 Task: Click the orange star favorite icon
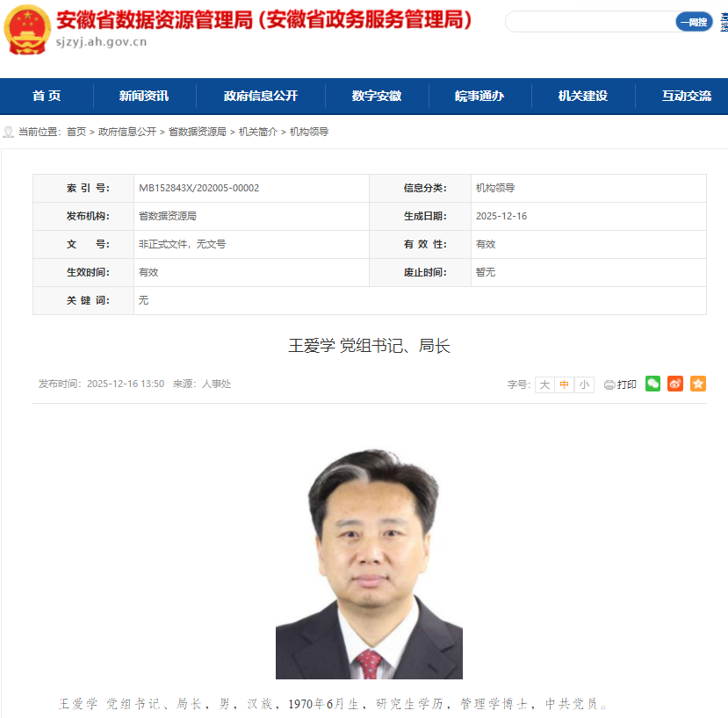click(697, 384)
